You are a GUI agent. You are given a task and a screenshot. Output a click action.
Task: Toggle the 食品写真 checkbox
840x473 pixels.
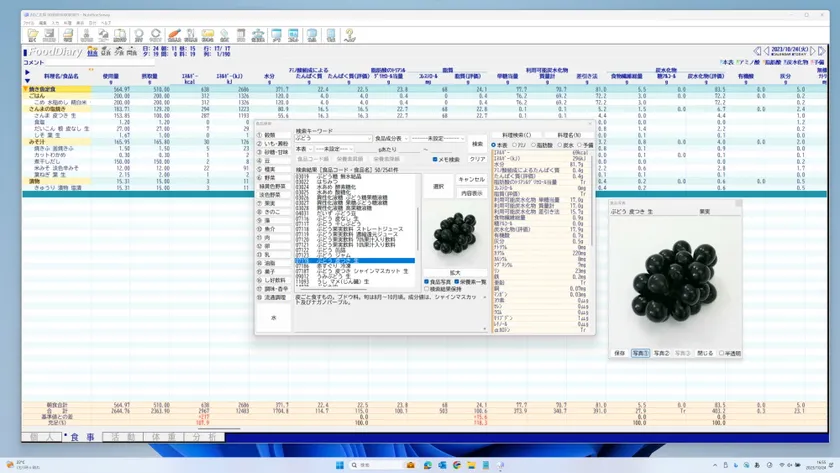[427, 282]
